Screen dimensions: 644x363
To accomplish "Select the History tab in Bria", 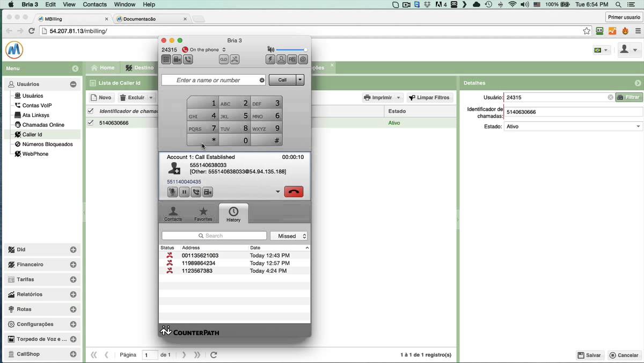I will click(233, 214).
